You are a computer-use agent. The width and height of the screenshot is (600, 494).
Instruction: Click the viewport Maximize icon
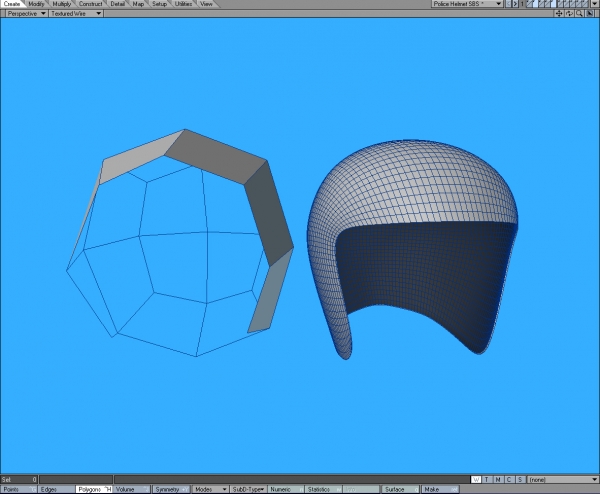coord(590,13)
